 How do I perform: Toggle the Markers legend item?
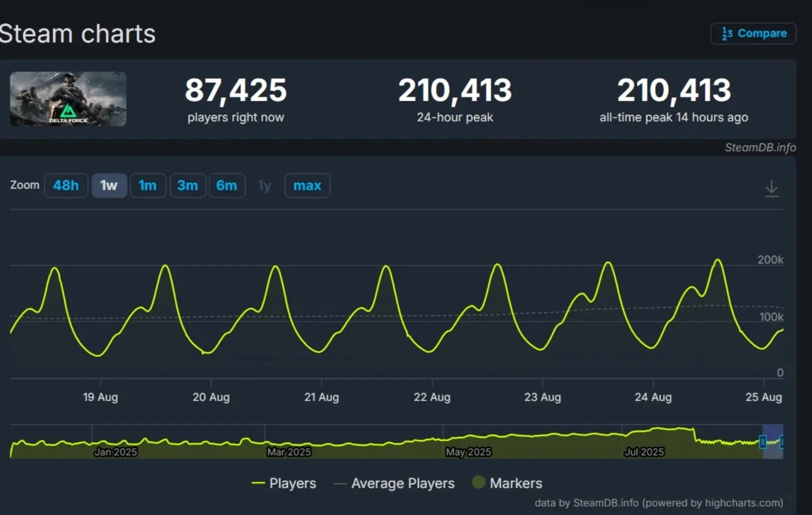click(x=507, y=483)
